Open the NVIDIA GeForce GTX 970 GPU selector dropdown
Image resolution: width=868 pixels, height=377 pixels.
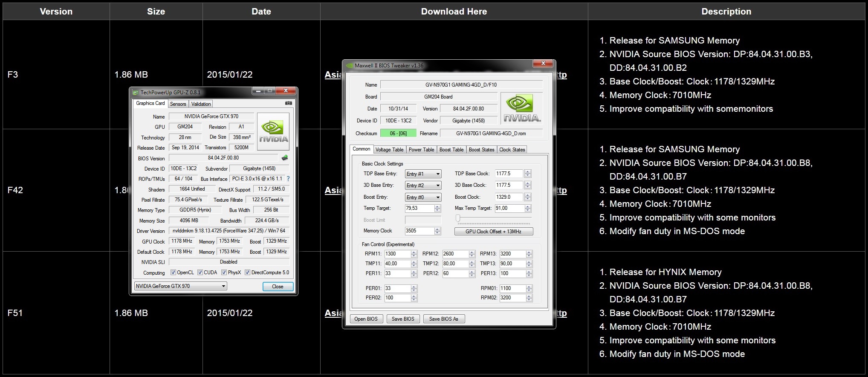coord(180,286)
